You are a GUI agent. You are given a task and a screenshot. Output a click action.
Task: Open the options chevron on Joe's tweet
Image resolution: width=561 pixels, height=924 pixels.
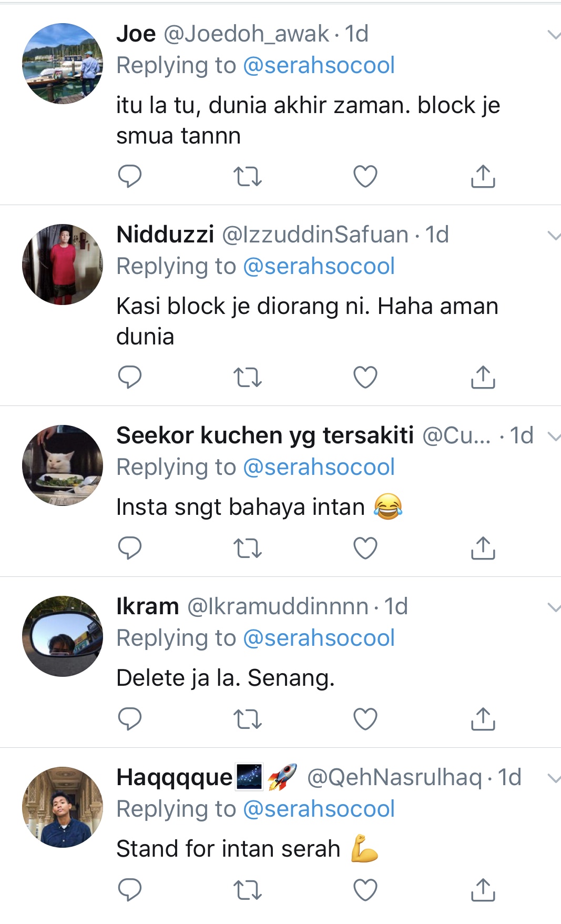554,35
